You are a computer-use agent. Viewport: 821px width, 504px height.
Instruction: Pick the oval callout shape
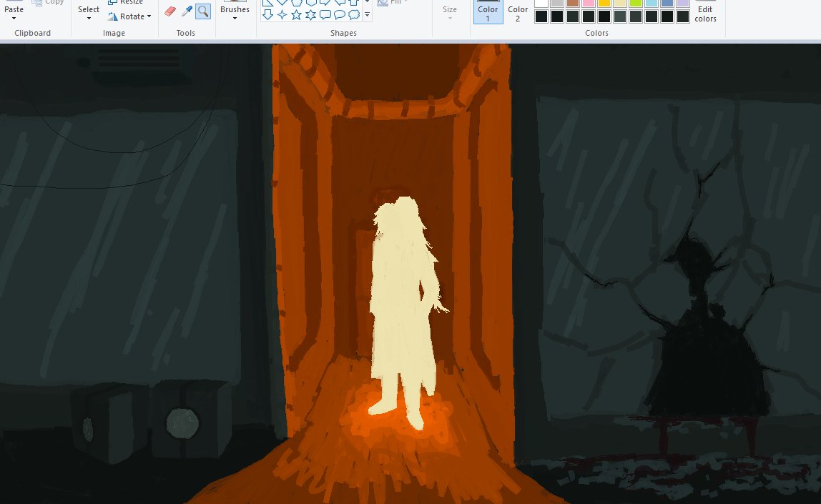(x=339, y=14)
